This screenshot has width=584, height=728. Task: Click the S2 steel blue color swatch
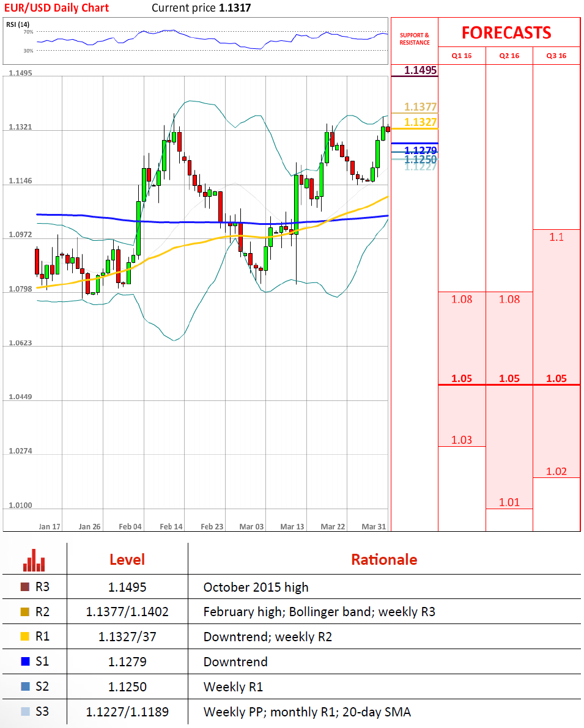(25, 686)
